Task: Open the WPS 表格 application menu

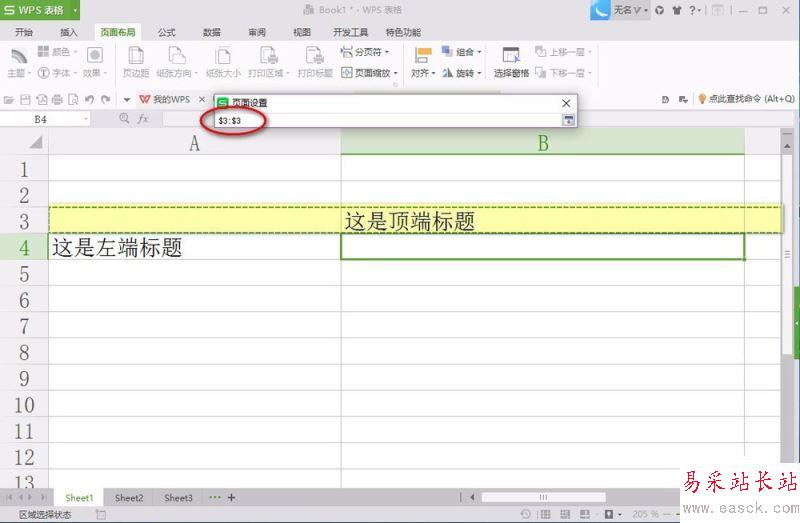Action: coord(40,10)
